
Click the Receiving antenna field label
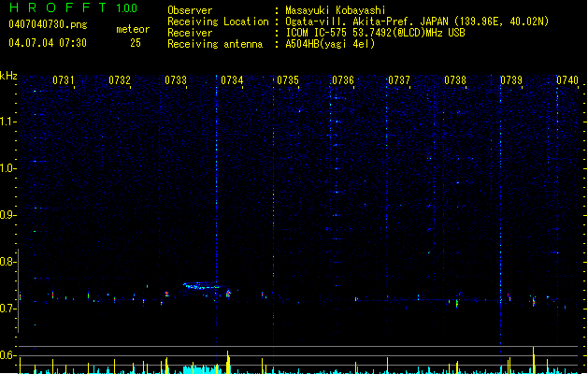tap(215, 44)
